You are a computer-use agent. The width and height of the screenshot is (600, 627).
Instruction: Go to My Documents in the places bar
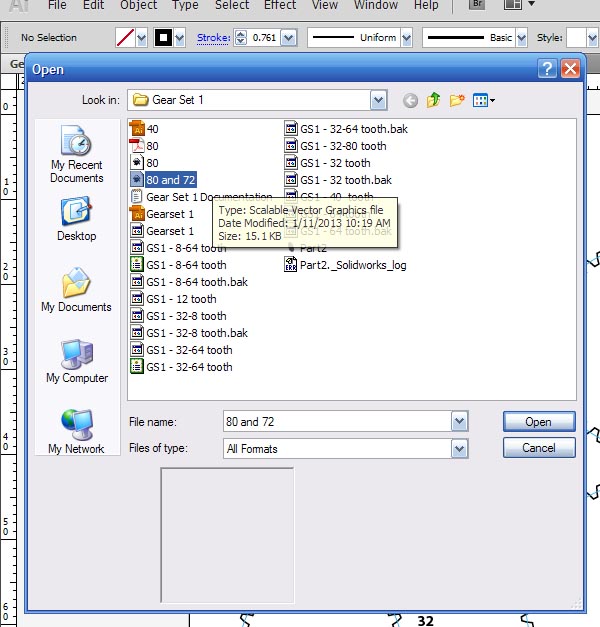76,290
